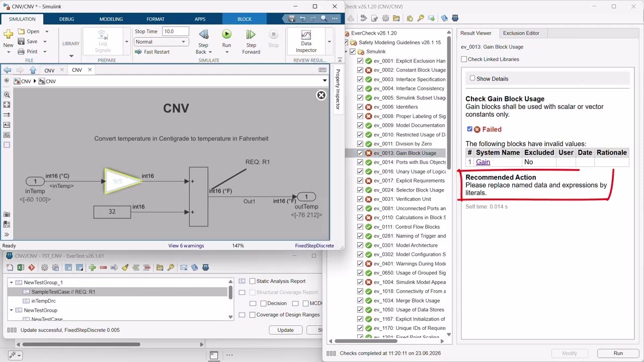This screenshot has height=362, width=644.
Task: Toggle the ev_0006 Identifiers checkbox
Action: [360, 107]
